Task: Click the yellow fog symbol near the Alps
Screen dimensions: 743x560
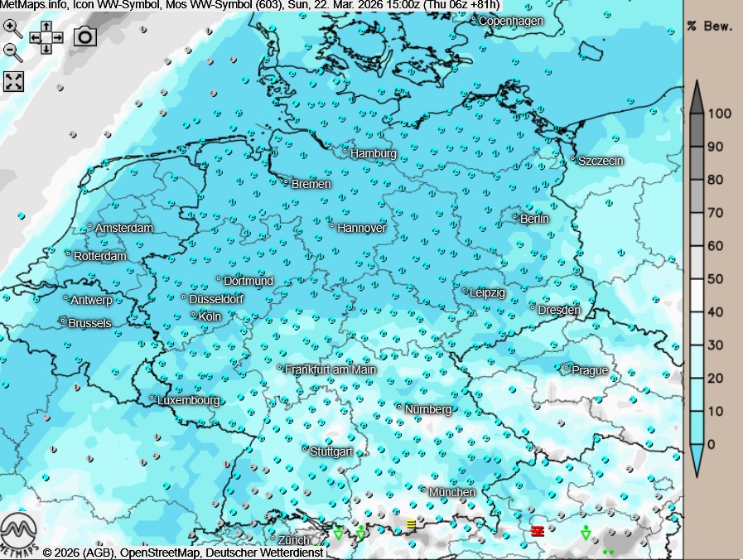Action: pyautogui.click(x=411, y=524)
